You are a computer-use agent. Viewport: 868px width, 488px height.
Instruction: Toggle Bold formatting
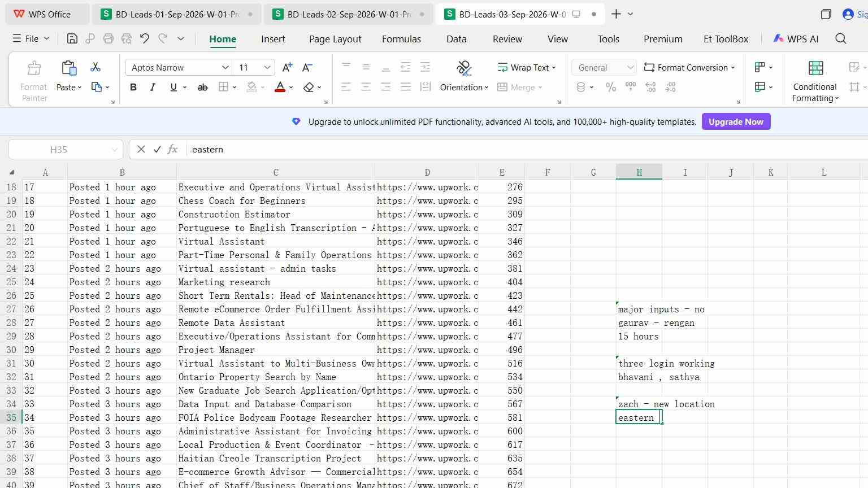click(x=133, y=87)
